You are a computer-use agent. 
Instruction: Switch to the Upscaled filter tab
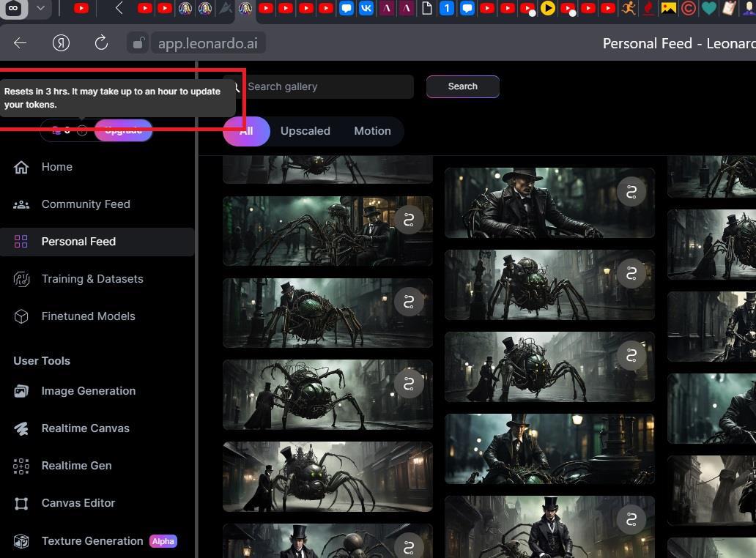click(305, 131)
